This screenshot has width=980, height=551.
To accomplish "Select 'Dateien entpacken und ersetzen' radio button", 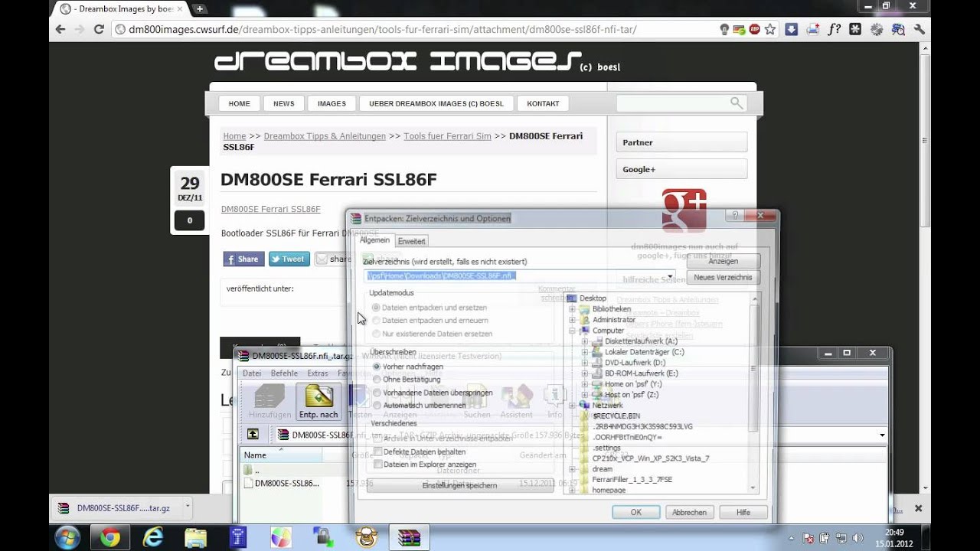I will (376, 308).
